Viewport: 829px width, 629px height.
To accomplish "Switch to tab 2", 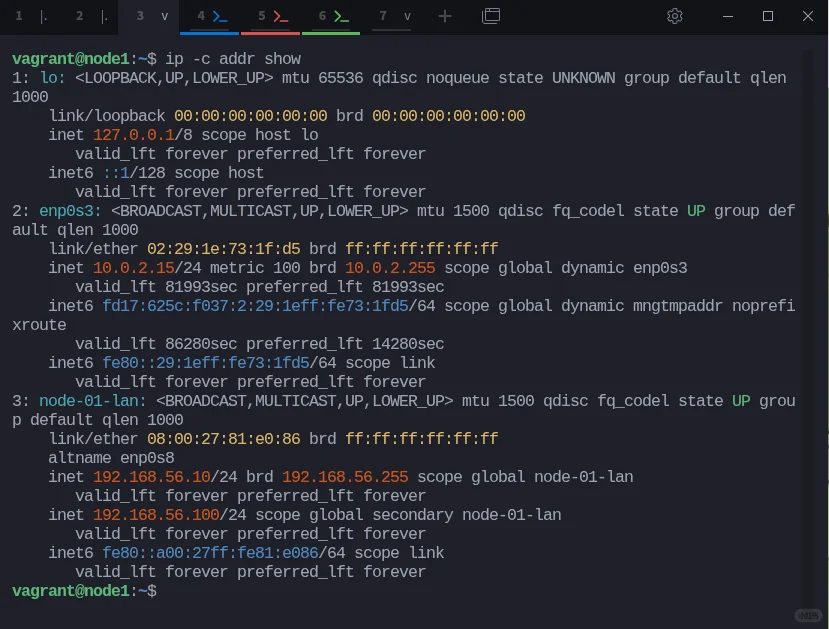I will [78, 16].
